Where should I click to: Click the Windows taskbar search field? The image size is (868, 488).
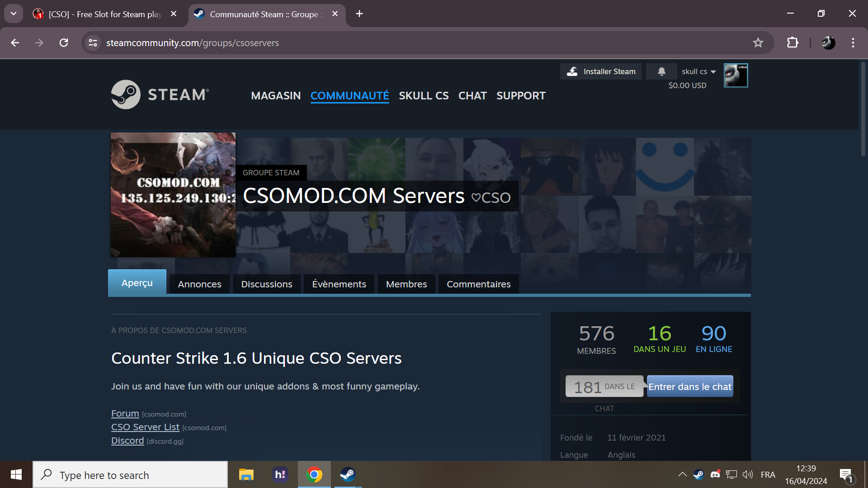tap(130, 475)
